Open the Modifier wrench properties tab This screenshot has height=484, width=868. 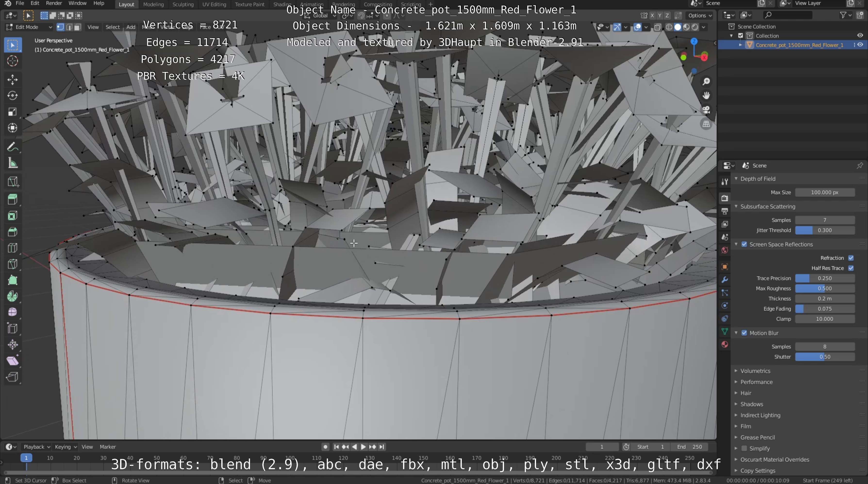point(725,280)
